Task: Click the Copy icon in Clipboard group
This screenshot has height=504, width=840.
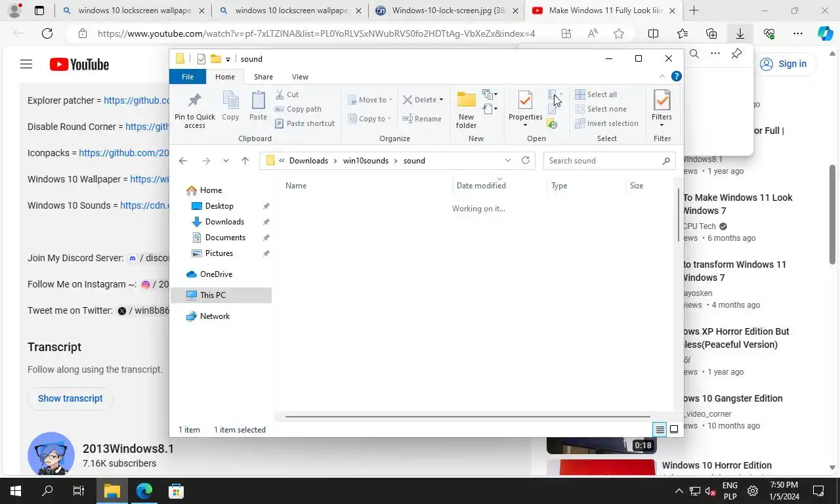Action: 230,106
